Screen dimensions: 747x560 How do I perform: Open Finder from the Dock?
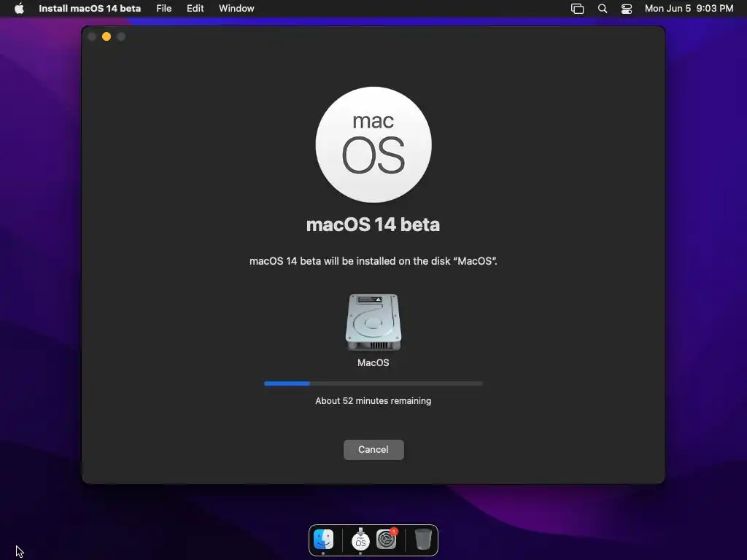point(323,540)
